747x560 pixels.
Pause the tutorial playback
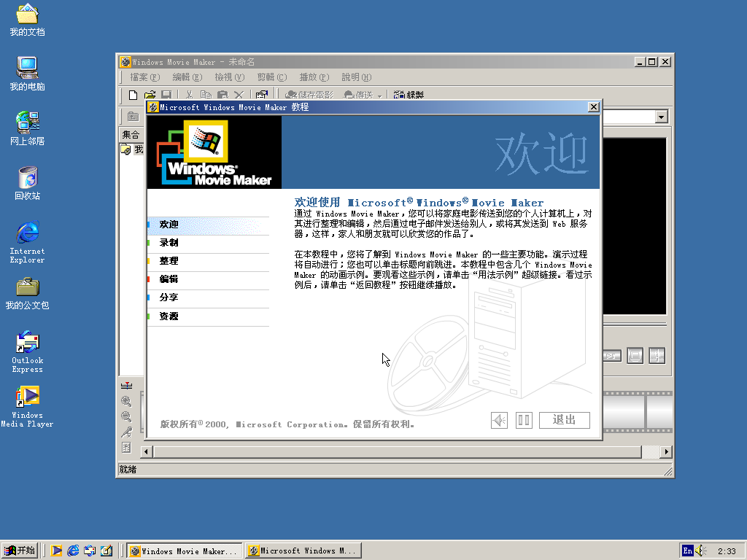click(524, 420)
